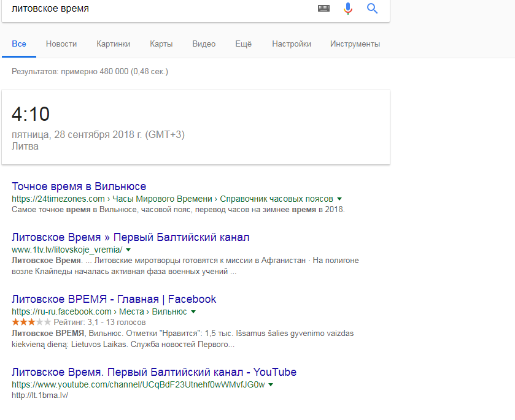This screenshot has width=515, height=420.
Task: Open "Настройки" search settings
Action: click(x=292, y=44)
